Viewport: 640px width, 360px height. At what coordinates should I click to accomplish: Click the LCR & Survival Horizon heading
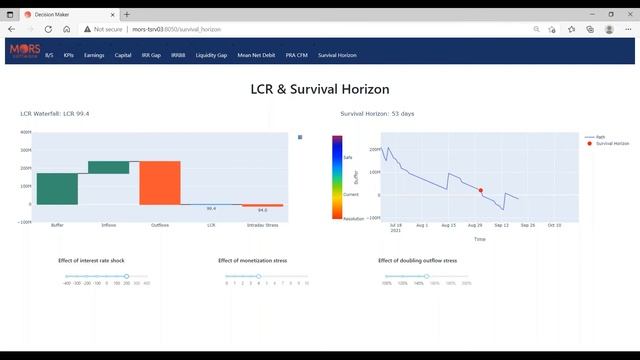[320, 89]
